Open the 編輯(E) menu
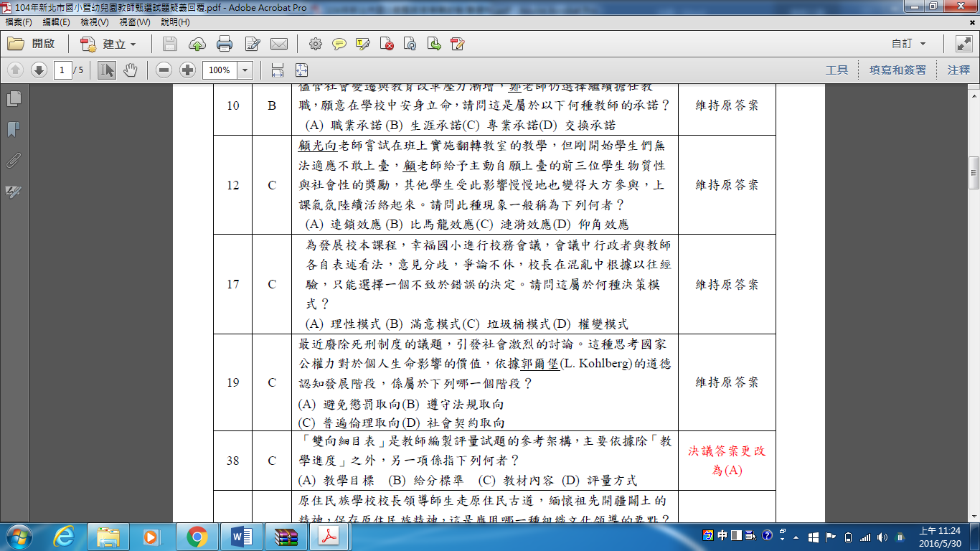The image size is (980, 551). (x=56, y=22)
